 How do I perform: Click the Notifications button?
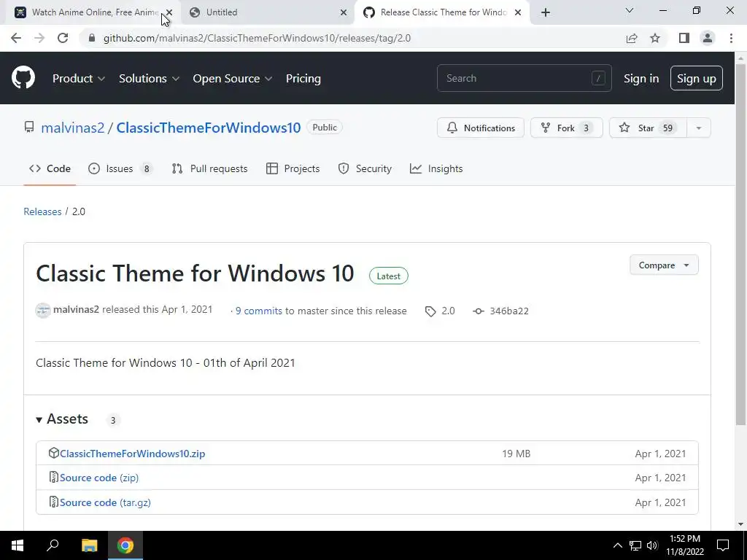[x=481, y=128]
